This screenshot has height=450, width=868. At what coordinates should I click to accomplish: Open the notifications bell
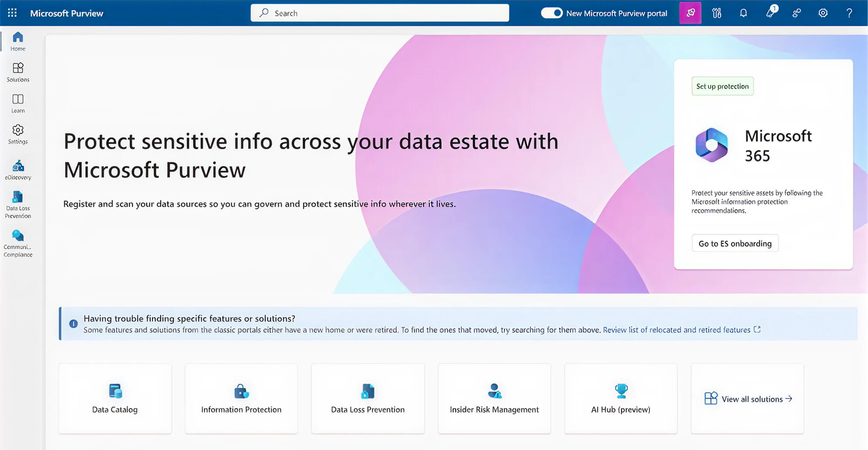click(x=744, y=13)
